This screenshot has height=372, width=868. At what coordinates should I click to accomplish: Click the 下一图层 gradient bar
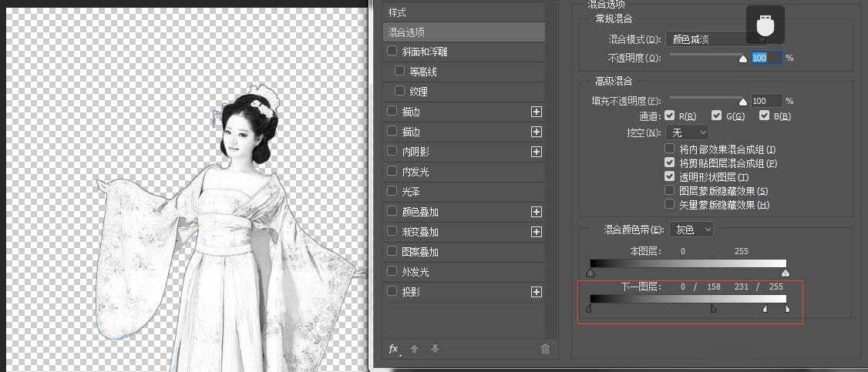[x=688, y=299]
